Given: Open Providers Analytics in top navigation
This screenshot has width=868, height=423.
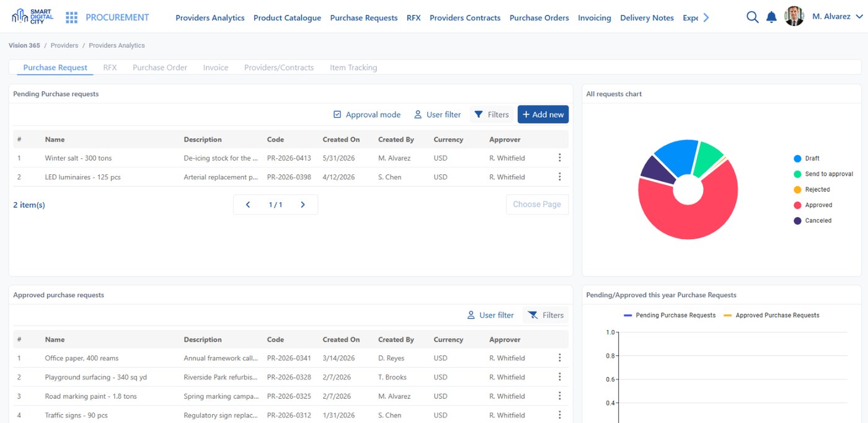Looking at the screenshot, I should click(210, 18).
